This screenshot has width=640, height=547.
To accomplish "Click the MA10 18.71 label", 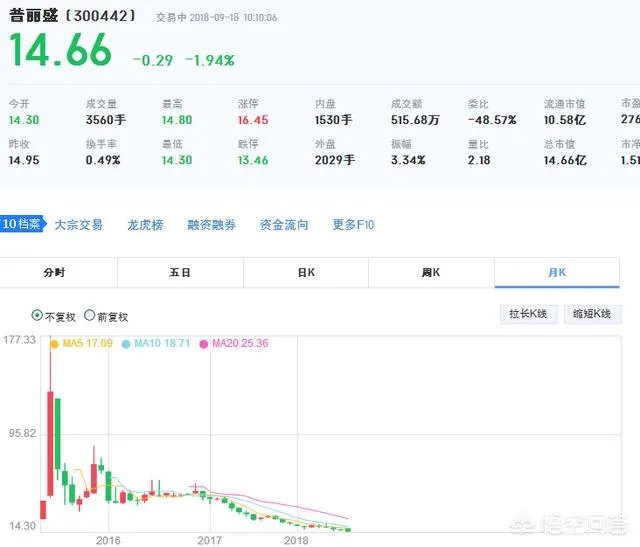I will (162, 343).
